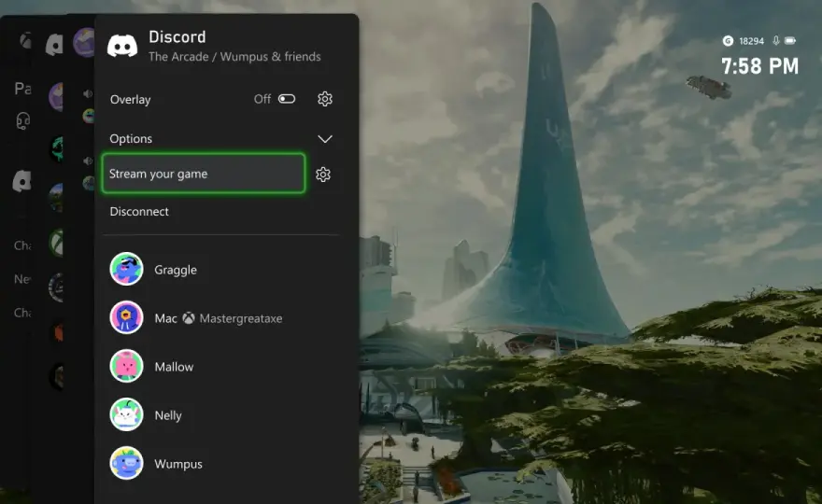Click the Mastergreataxe gamertag text
The width and height of the screenshot is (822, 504).
(x=241, y=318)
